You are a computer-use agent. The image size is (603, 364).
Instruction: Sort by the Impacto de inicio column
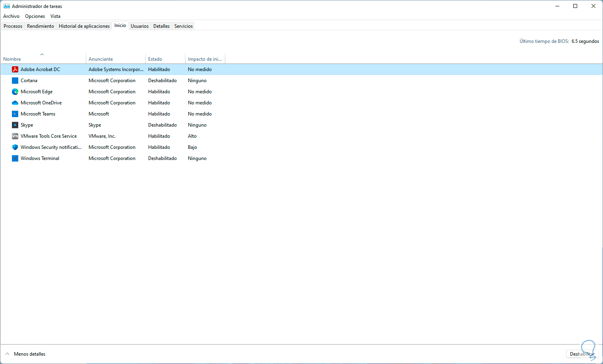point(205,59)
